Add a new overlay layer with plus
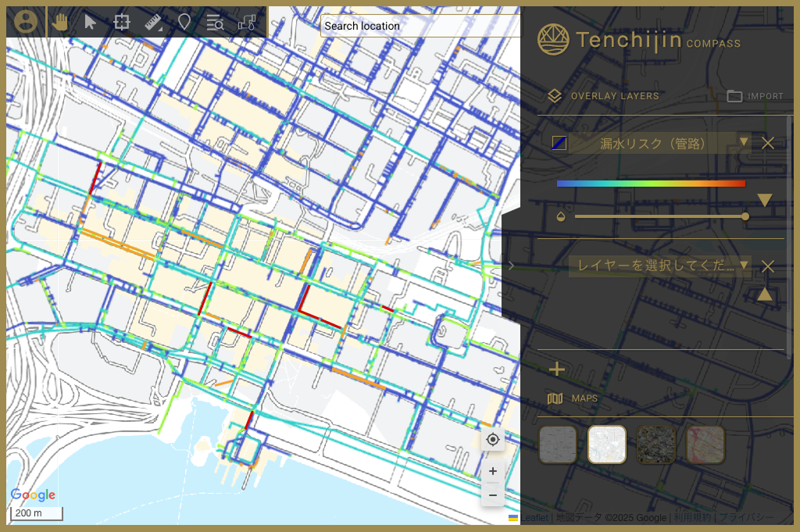 tap(557, 369)
